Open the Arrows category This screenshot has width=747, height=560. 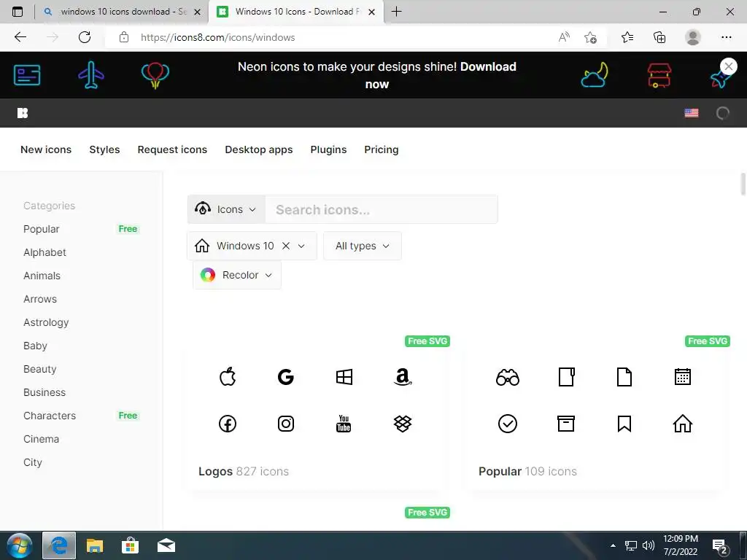coord(40,299)
